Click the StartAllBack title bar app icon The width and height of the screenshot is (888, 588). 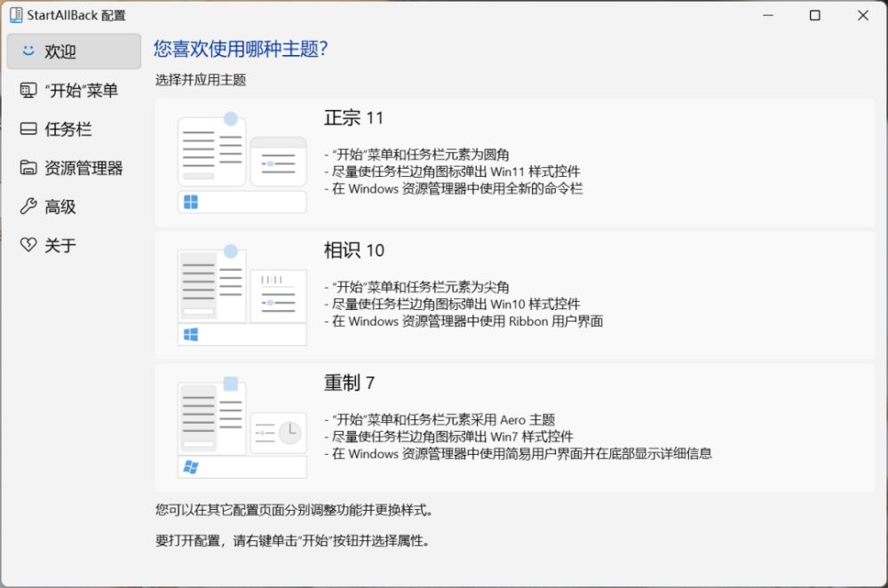(16, 15)
